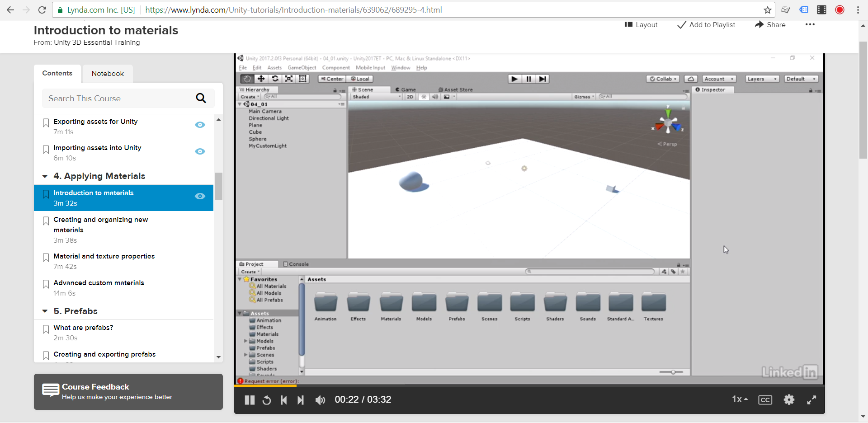
Task: Adjust Project panel icon size slider
Action: [673, 372]
